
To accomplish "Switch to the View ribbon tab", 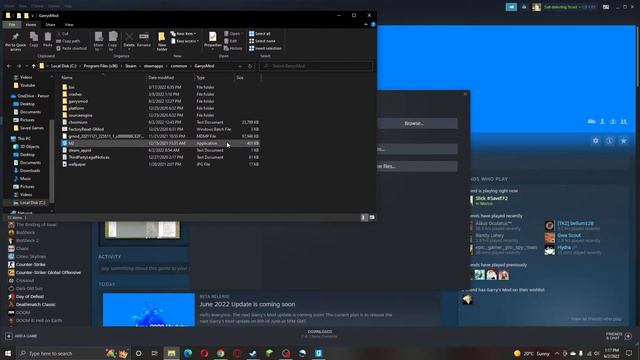I will (69, 25).
